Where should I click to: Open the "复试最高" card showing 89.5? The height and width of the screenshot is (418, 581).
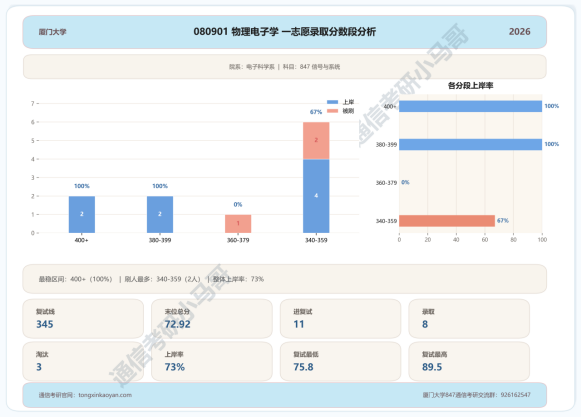click(469, 361)
